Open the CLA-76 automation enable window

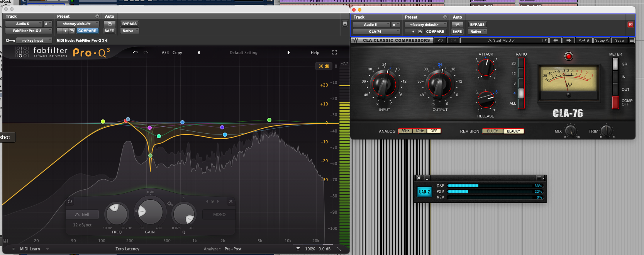458,25
